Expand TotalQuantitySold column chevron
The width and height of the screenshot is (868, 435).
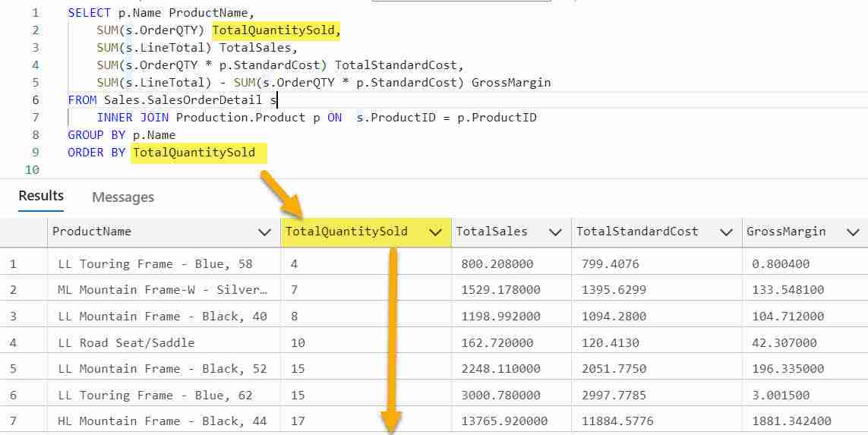436,232
